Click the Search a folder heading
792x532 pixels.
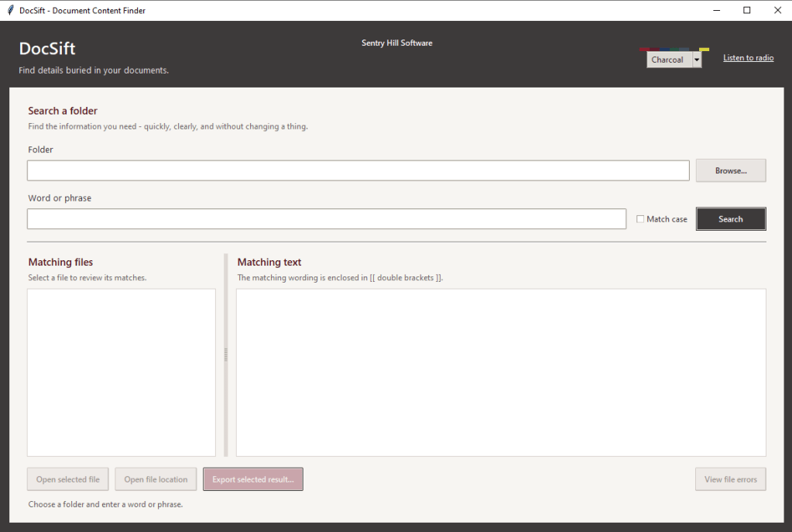tap(63, 111)
